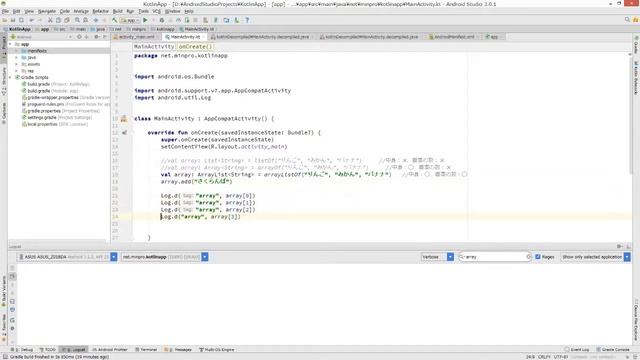This screenshot has height=360, width=640.
Task: Open the Event Log tool window
Action: 576,349
